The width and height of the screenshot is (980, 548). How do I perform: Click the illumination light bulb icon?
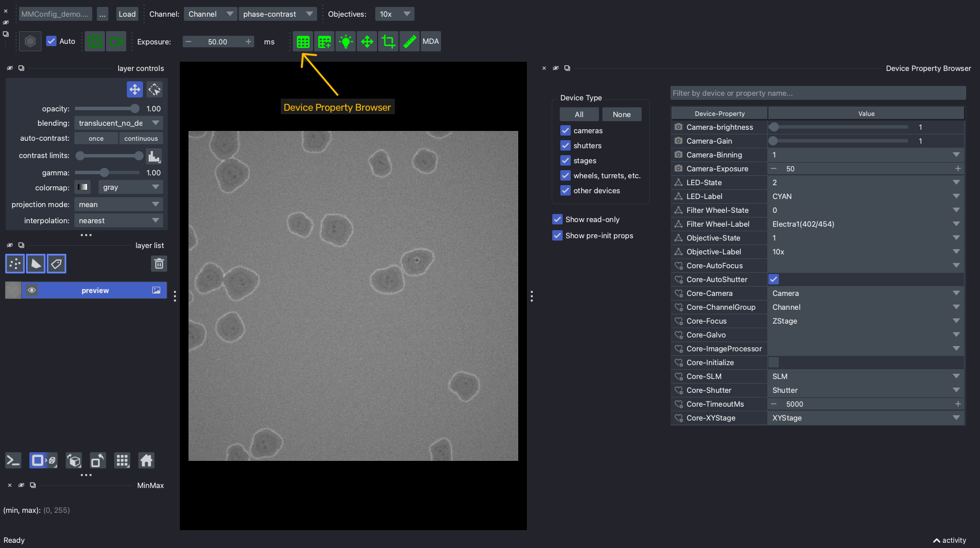346,42
